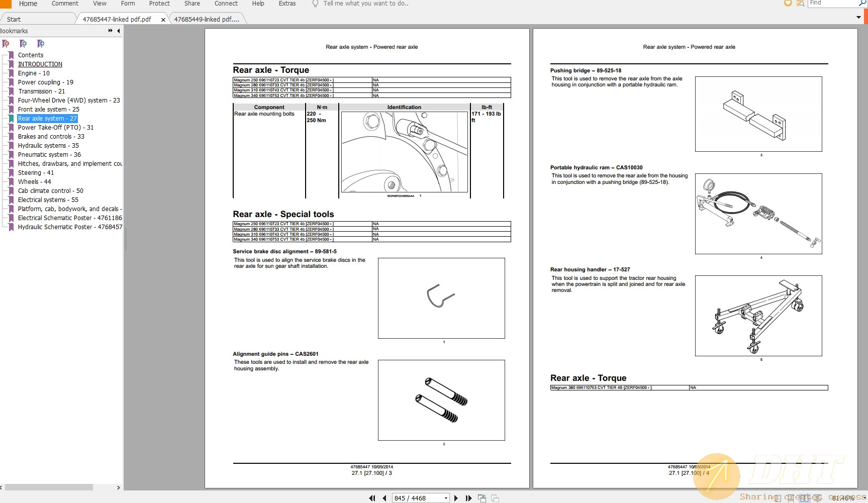The image size is (868, 503).
Task: Click the favorites heart icon
Action: tap(787, 4)
